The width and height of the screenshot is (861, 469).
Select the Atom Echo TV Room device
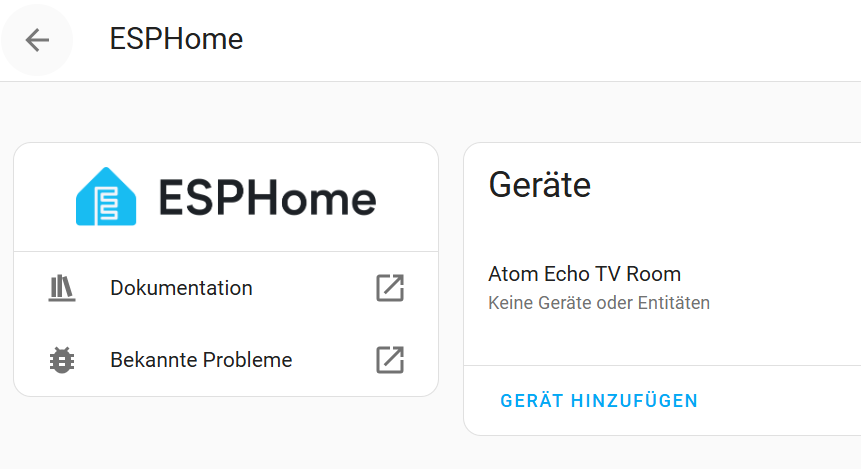(x=584, y=274)
